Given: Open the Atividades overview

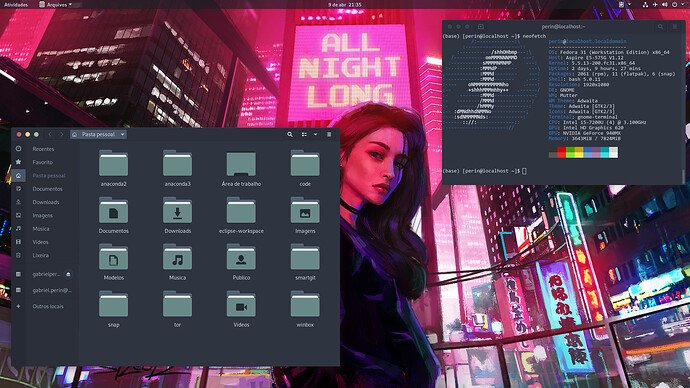Looking at the screenshot, I should [x=16, y=4].
